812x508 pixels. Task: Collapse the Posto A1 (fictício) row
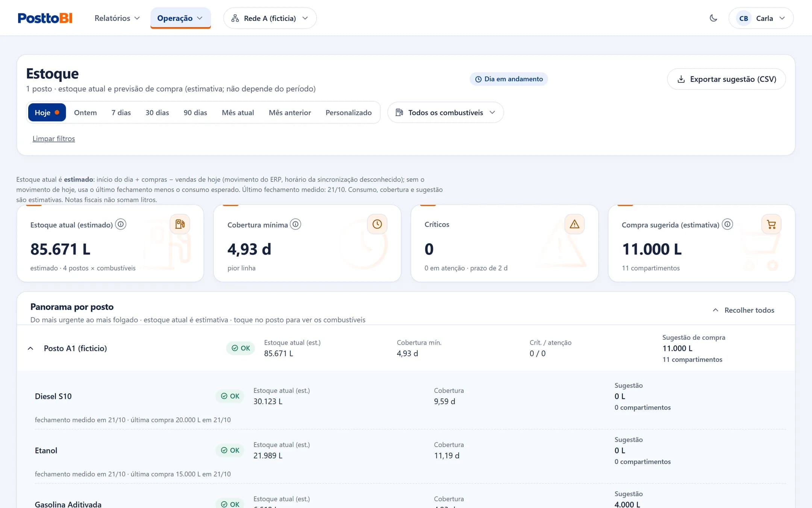[x=30, y=348]
